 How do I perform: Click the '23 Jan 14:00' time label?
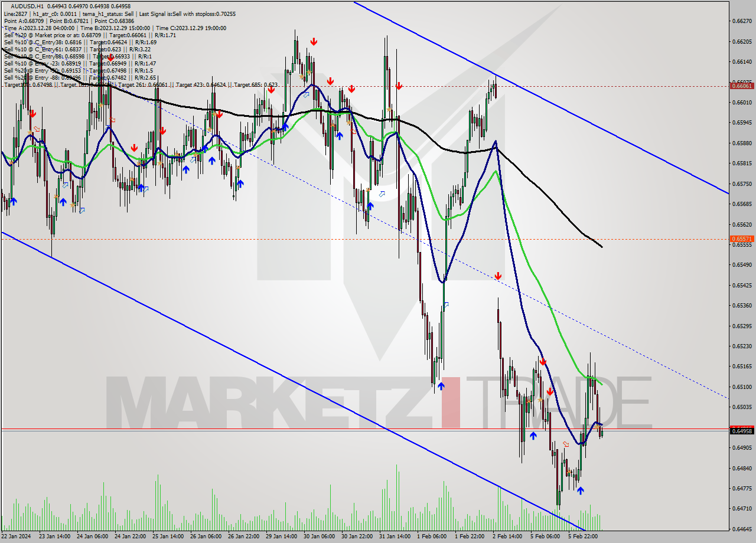[x=55, y=537]
